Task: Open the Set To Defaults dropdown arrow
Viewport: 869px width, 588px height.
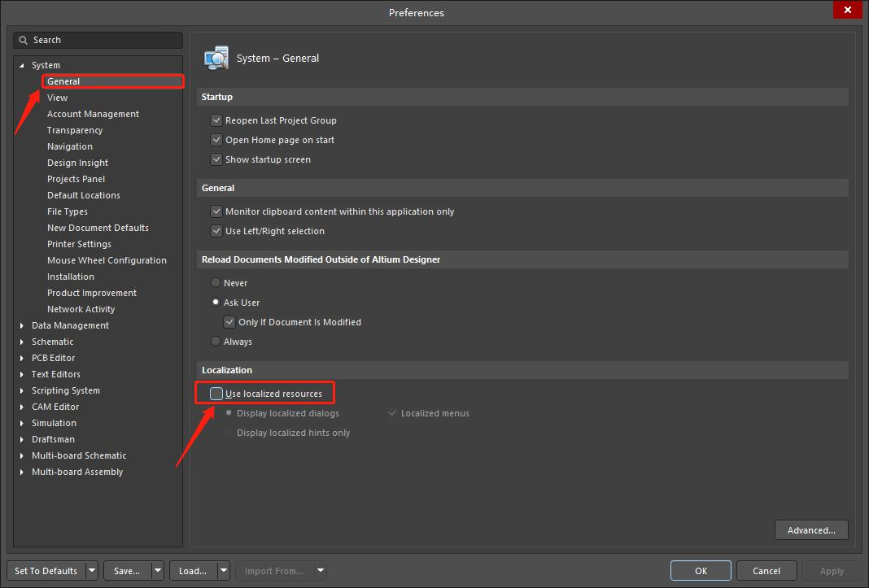Action: coord(91,571)
